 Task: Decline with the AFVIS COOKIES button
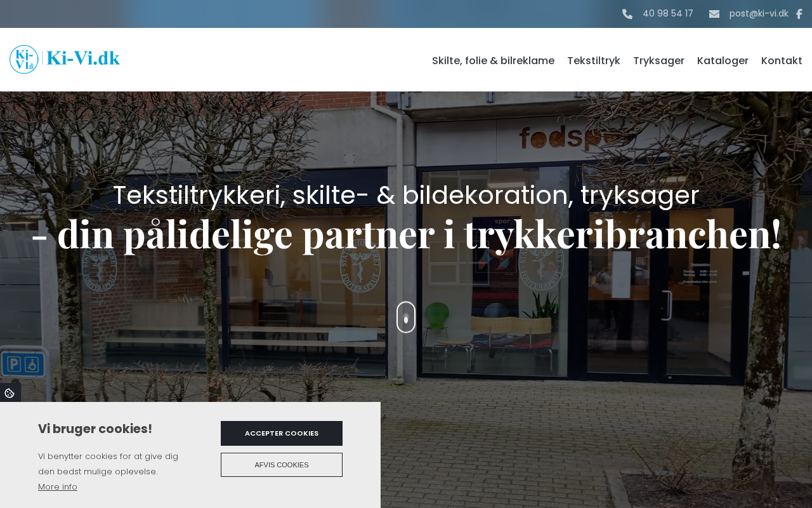(282, 465)
